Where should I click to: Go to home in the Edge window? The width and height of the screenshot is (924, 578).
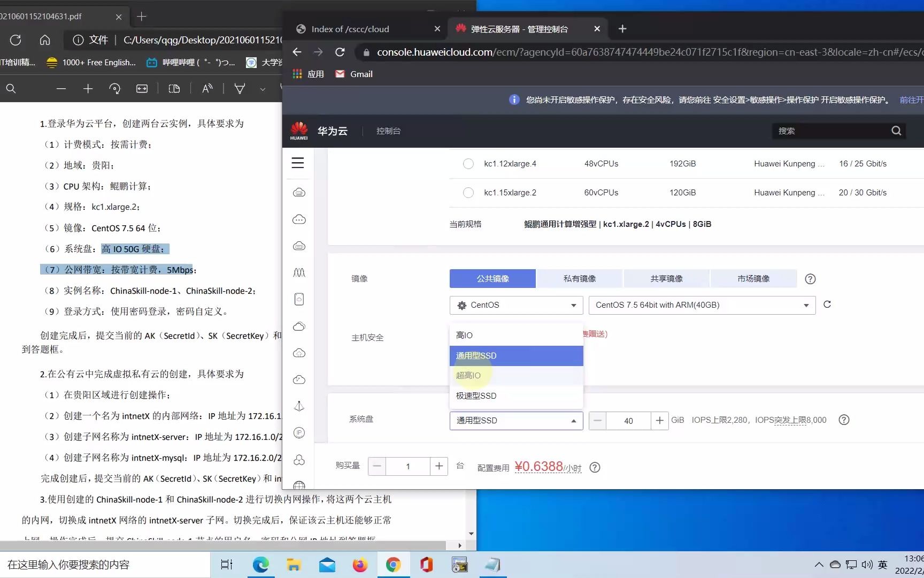pyautogui.click(x=45, y=40)
